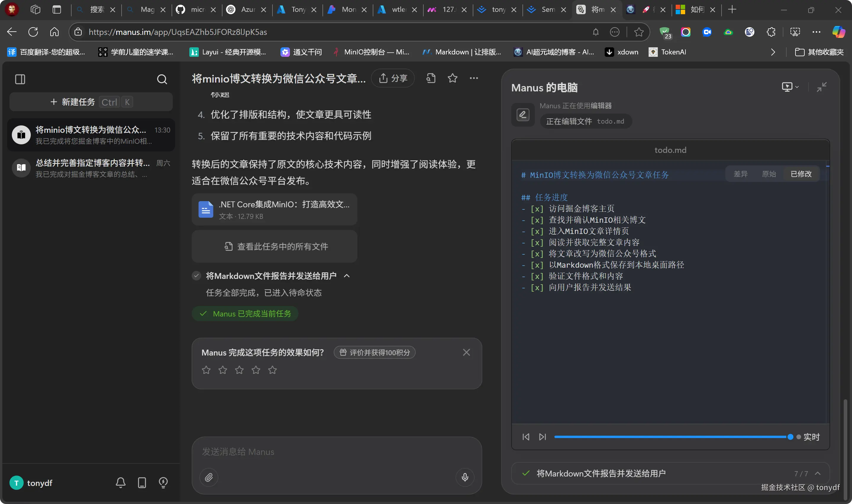This screenshot has height=504, width=852.
Task: Open the notification bell in sidebar footer
Action: [x=120, y=483]
